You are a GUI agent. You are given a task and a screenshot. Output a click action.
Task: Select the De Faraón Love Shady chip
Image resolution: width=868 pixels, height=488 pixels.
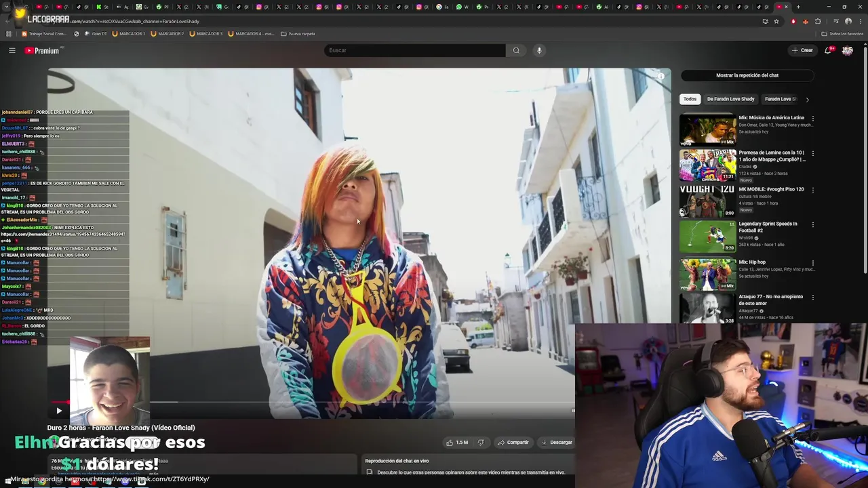(730, 99)
